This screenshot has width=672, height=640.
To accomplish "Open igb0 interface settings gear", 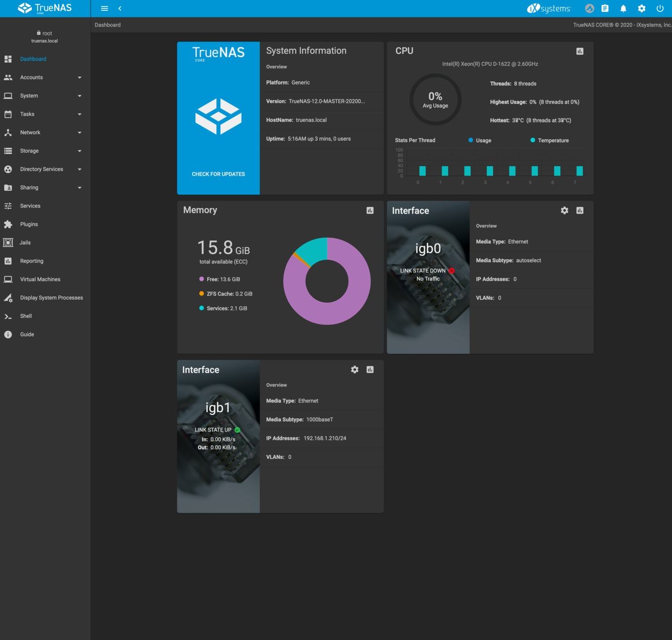I will coord(564,210).
